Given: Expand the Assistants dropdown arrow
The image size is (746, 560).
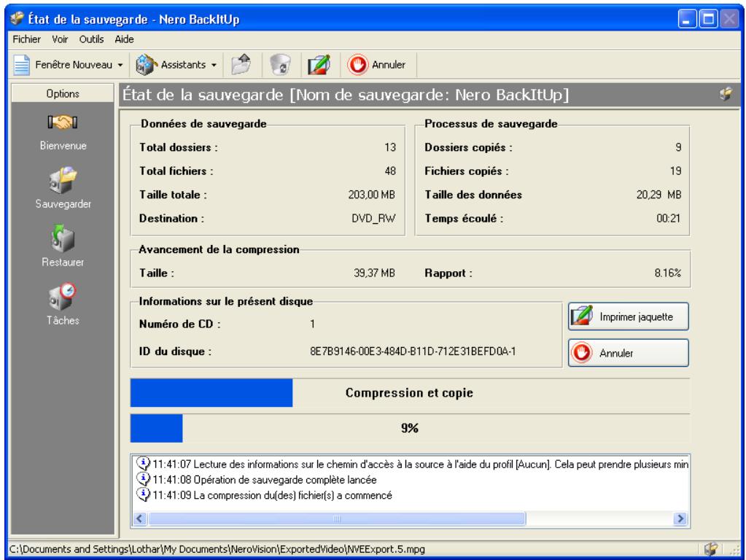Looking at the screenshot, I should (x=214, y=65).
